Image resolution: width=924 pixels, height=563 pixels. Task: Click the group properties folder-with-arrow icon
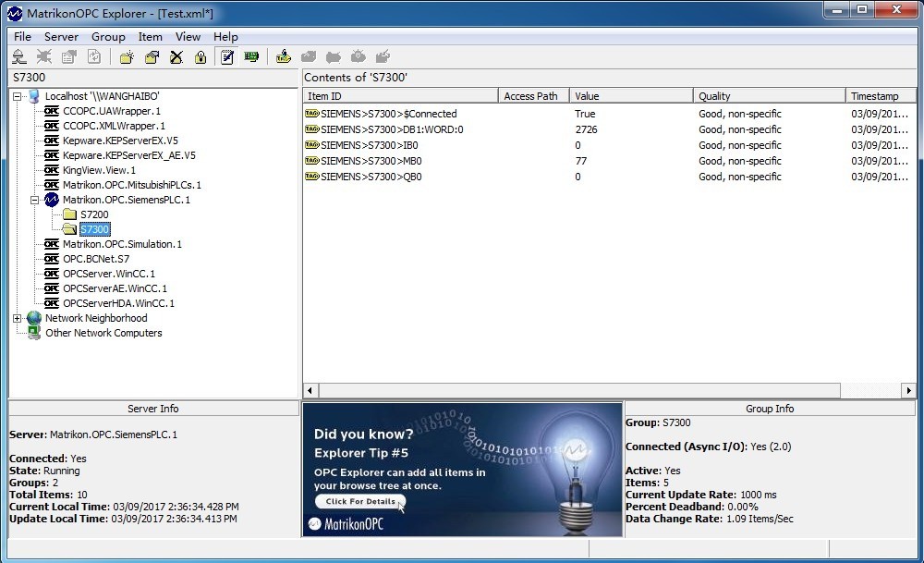(152, 56)
